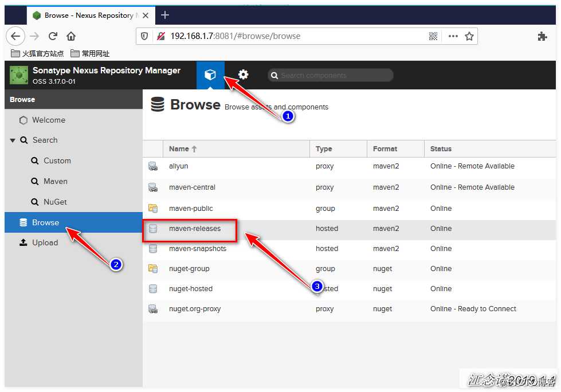Select Browse in the sidebar
Image resolution: width=561 pixels, height=392 pixels.
(73, 222)
